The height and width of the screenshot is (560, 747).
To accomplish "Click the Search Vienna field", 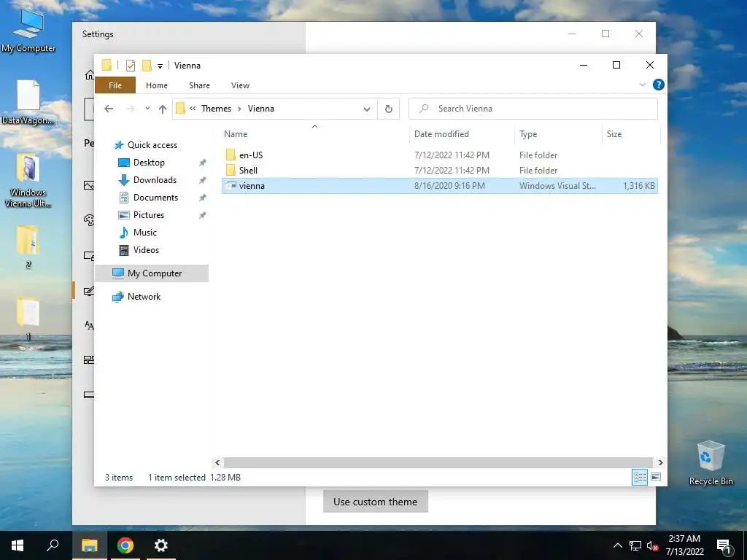I will pyautogui.click(x=533, y=109).
